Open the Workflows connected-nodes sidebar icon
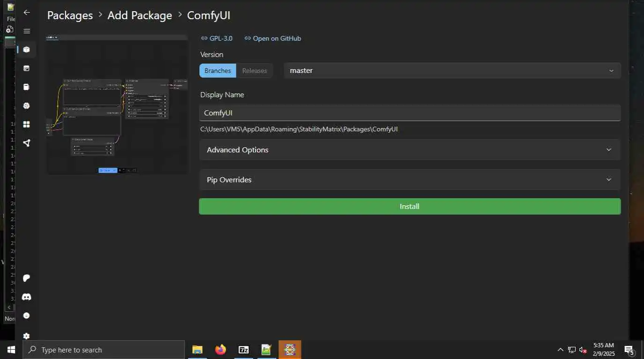This screenshot has width=644, height=359. [x=27, y=143]
